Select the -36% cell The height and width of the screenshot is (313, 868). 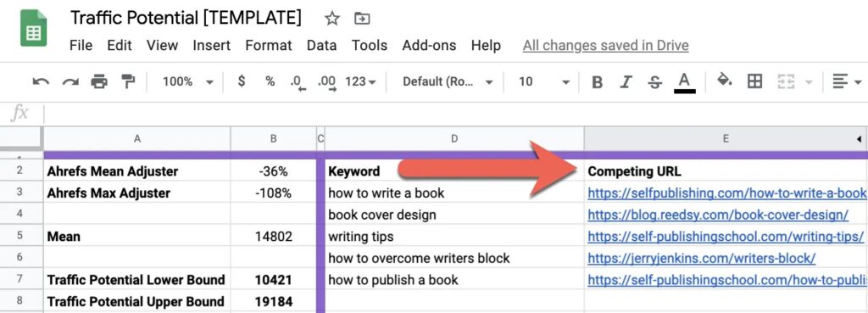coord(273,171)
